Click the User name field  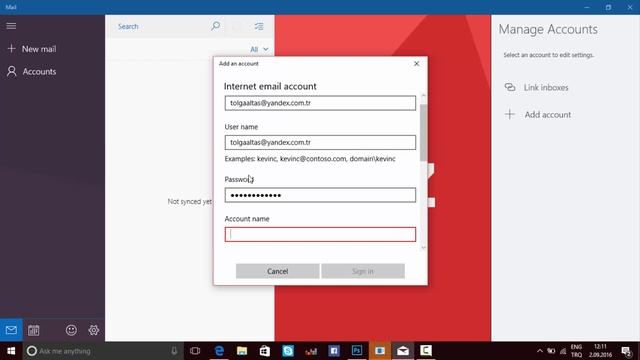coord(320,142)
